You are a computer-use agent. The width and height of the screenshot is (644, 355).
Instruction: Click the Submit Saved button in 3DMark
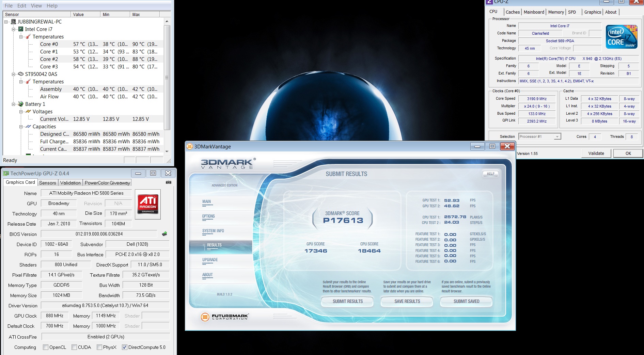click(466, 302)
